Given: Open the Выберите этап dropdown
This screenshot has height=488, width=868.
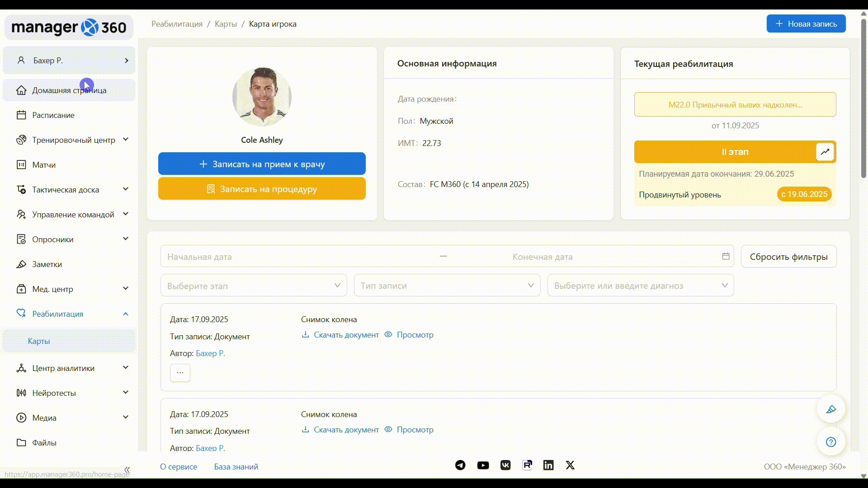Looking at the screenshot, I should click(x=254, y=286).
